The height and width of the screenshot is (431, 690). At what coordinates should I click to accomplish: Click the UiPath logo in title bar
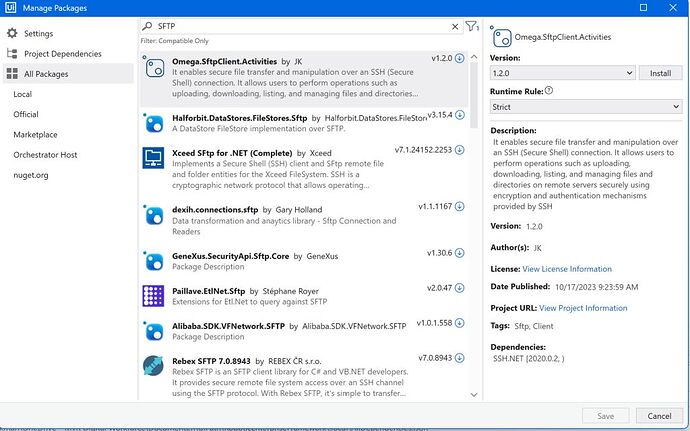(10, 7)
